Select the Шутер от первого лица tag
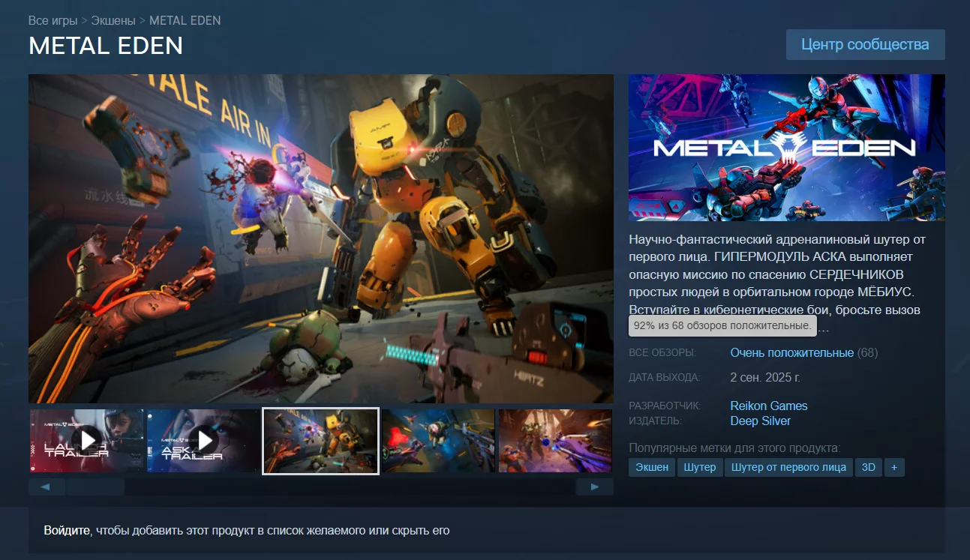Screen dimensions: 970x560 [x=788, y=467]
